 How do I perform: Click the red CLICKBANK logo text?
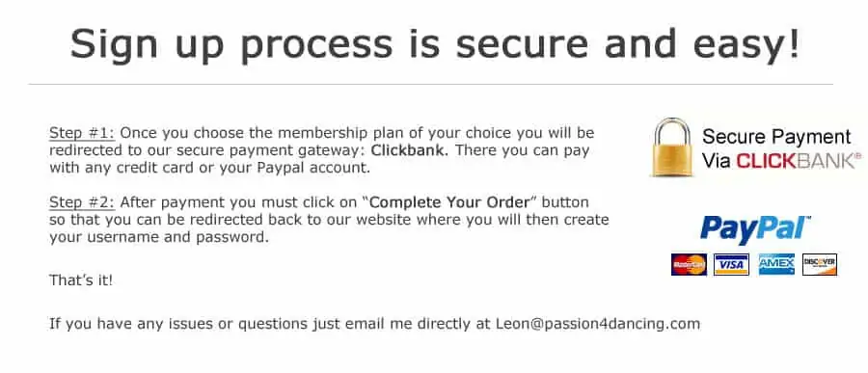coord(781,161)
